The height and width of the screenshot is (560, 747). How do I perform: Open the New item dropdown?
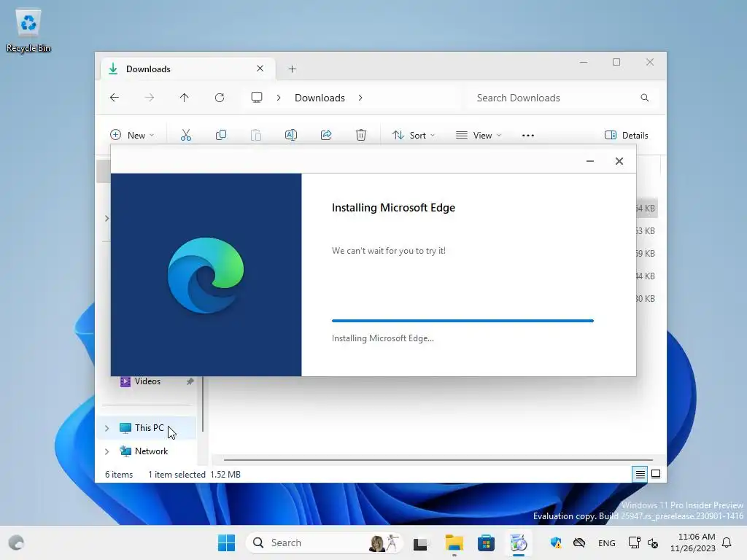click(132, 135)
